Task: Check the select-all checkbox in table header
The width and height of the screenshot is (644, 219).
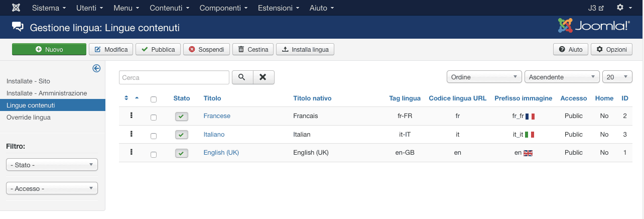Action: pos(154,99)
